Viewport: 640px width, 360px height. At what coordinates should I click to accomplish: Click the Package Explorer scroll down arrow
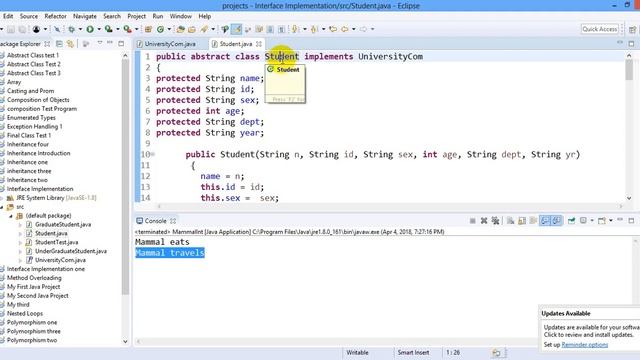[x=125, y=341]
